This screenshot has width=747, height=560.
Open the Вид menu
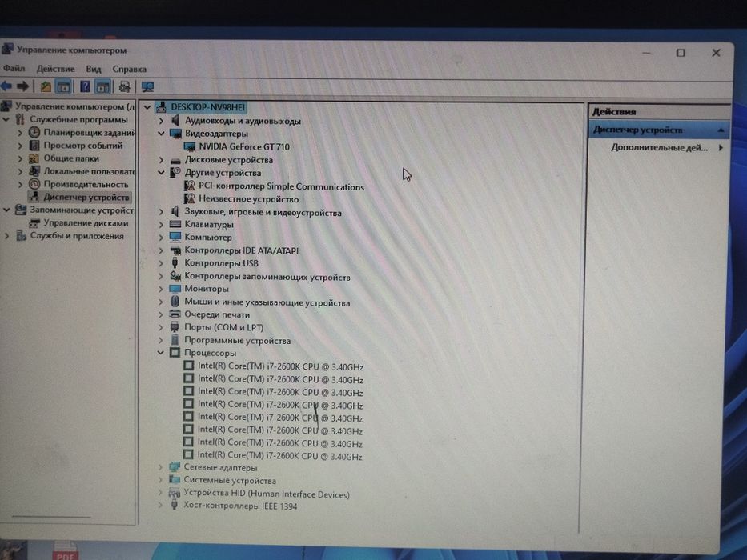pyautogui.click(x=94, y=69)
